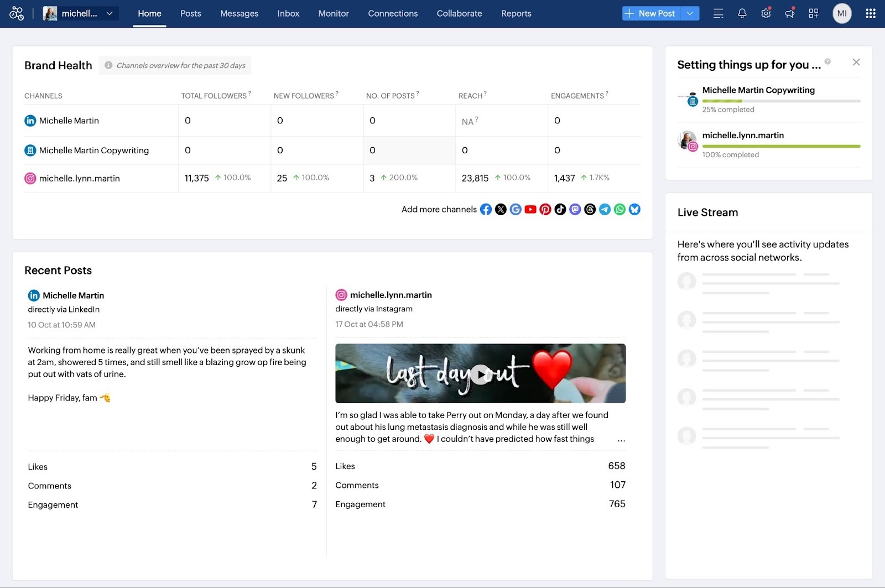Open the Zoho apps grid icon
Image resolution: width=885 pixels, height=588 pixels.
point(870,13)
